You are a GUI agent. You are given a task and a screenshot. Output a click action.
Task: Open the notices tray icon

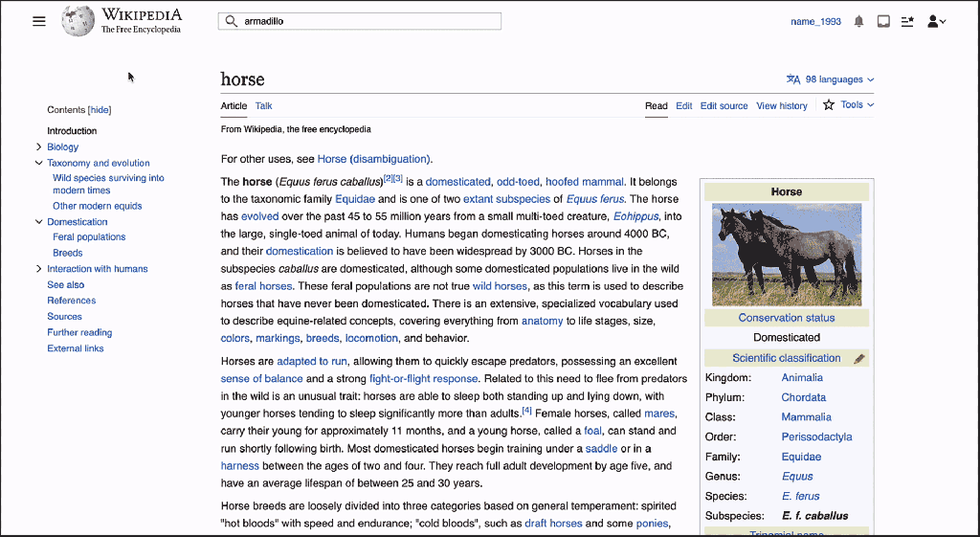(883, 21)
